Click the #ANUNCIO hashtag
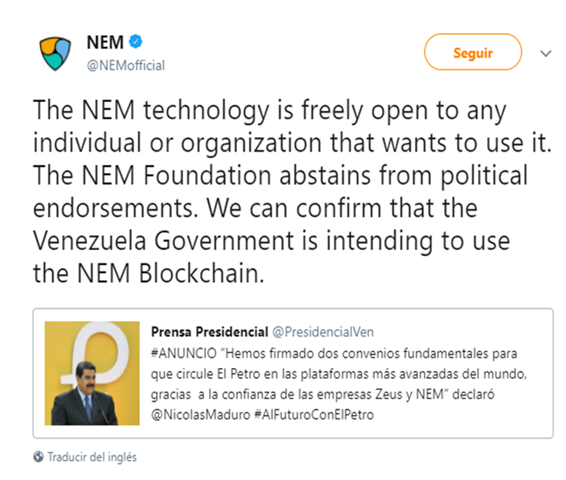 (184, 353)
